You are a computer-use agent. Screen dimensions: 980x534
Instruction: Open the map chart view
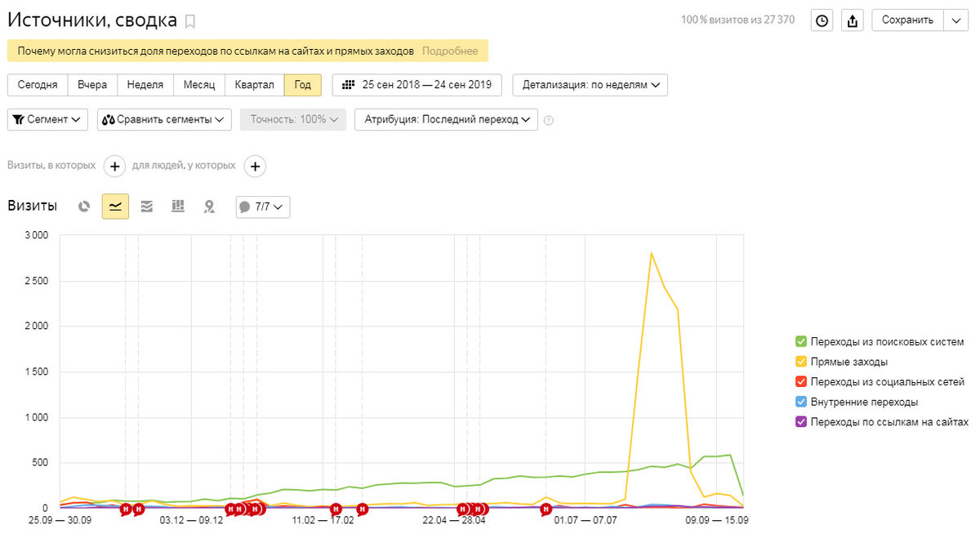tap(209, 207)
